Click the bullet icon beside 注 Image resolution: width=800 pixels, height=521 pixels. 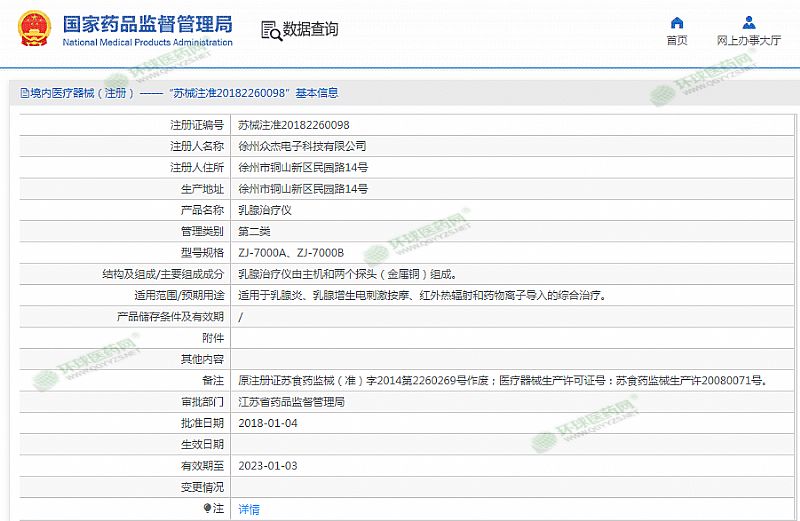pyautogui.click(x=208, y=509)
